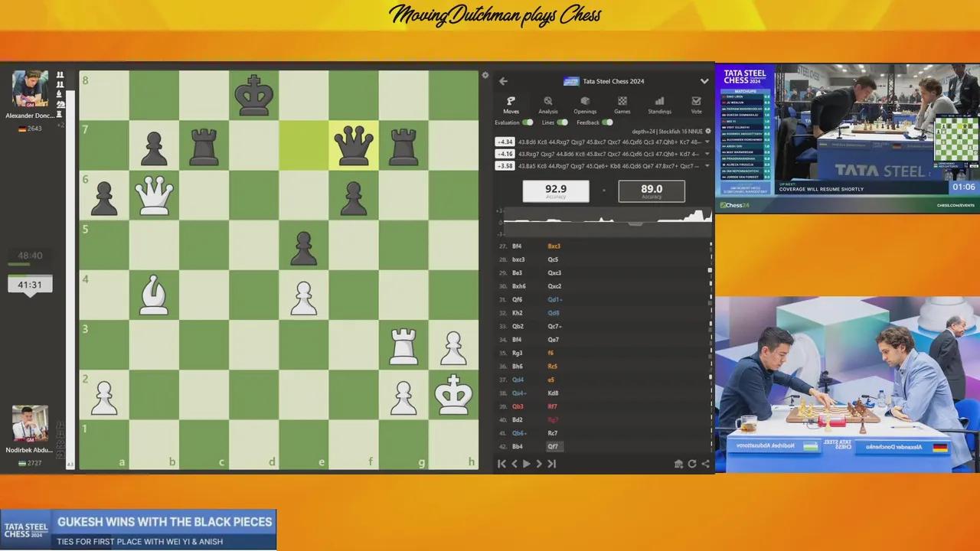Turn off the Feedback toggle
Image resolution: width=980 pixels, height=551 pixels.
(608, 122)
